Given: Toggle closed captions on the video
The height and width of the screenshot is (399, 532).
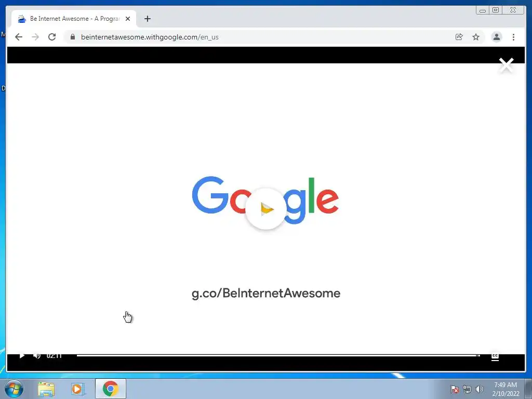Looking at the screenshot, I should 495,356.
